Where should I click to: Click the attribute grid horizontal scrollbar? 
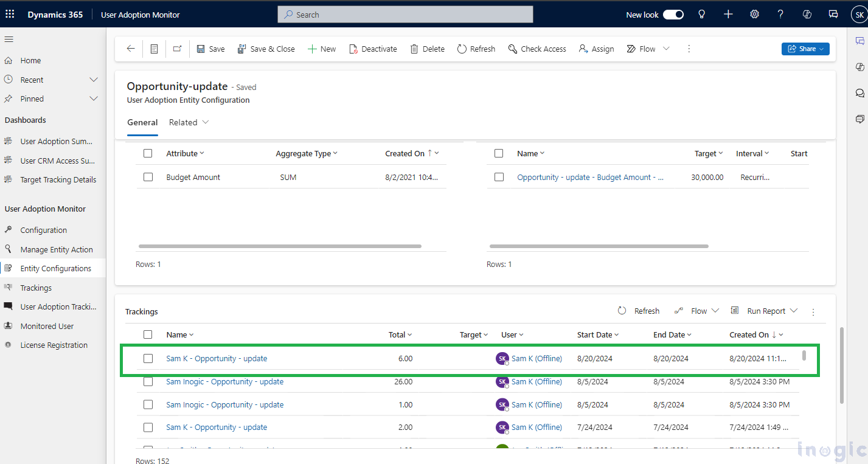(x=280, y=246)
